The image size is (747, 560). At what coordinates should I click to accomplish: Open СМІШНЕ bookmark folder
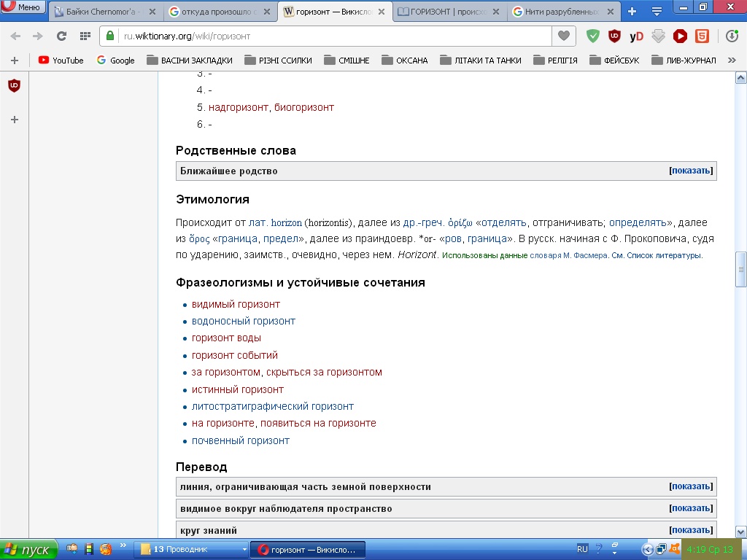(347, 61)
